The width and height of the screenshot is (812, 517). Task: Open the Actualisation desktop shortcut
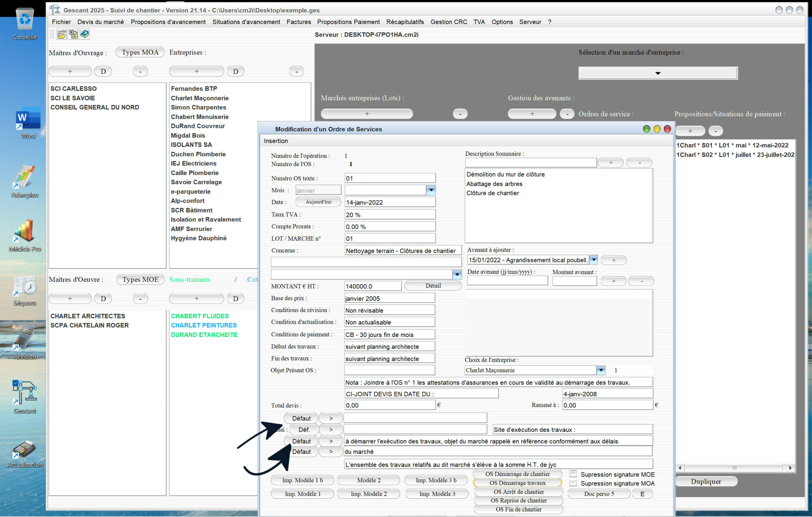[24, 449]
